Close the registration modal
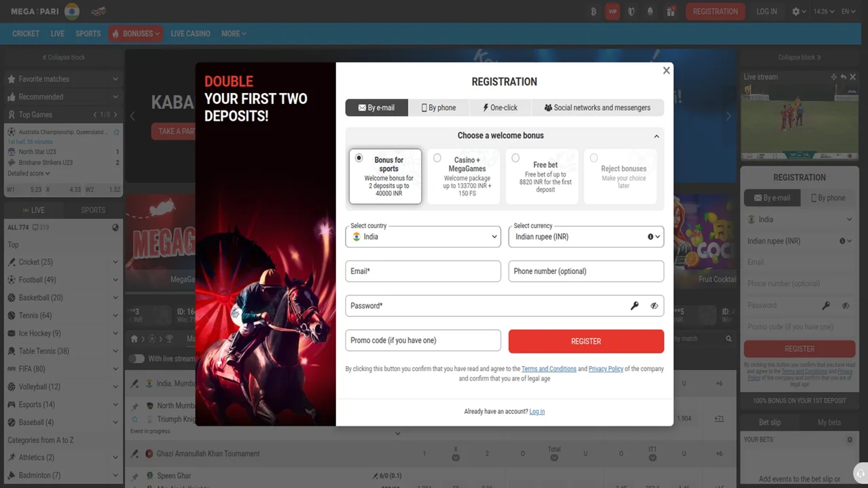Screen dimensions: 868x488 coord(667,70)
